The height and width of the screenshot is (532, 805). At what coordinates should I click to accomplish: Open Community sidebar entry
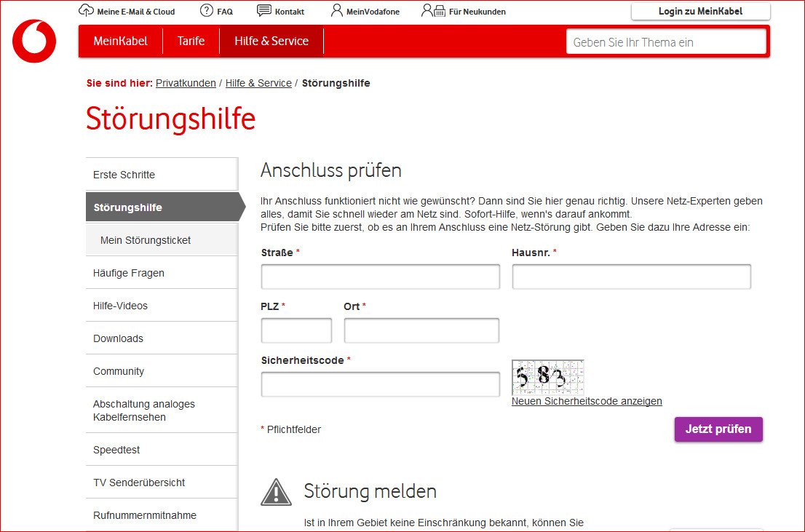click(162, 371)
